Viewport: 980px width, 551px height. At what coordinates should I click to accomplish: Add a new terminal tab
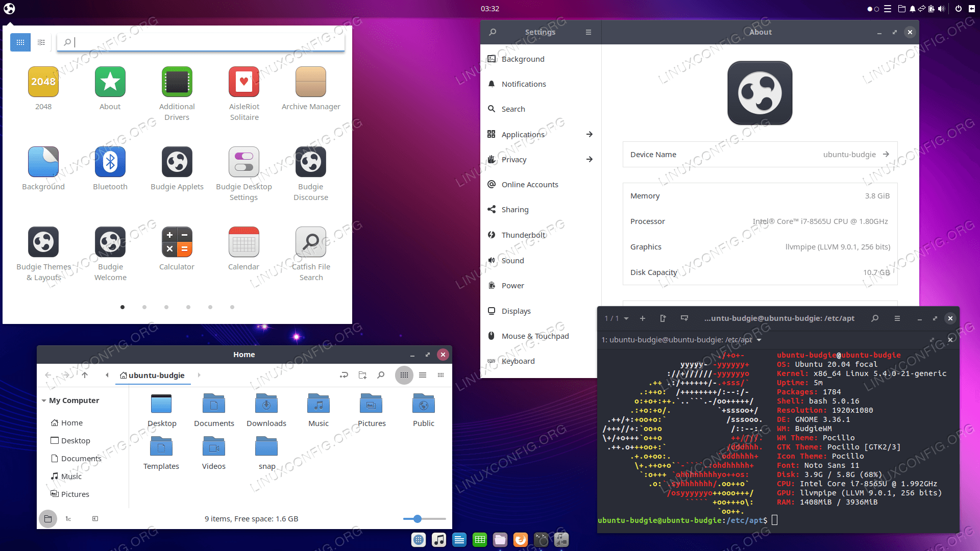coord(643,318)
